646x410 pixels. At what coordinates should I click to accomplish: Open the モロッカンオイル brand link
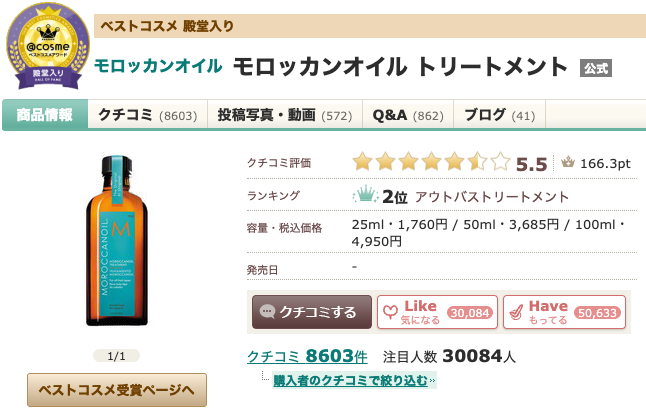[x=158, y=67]
